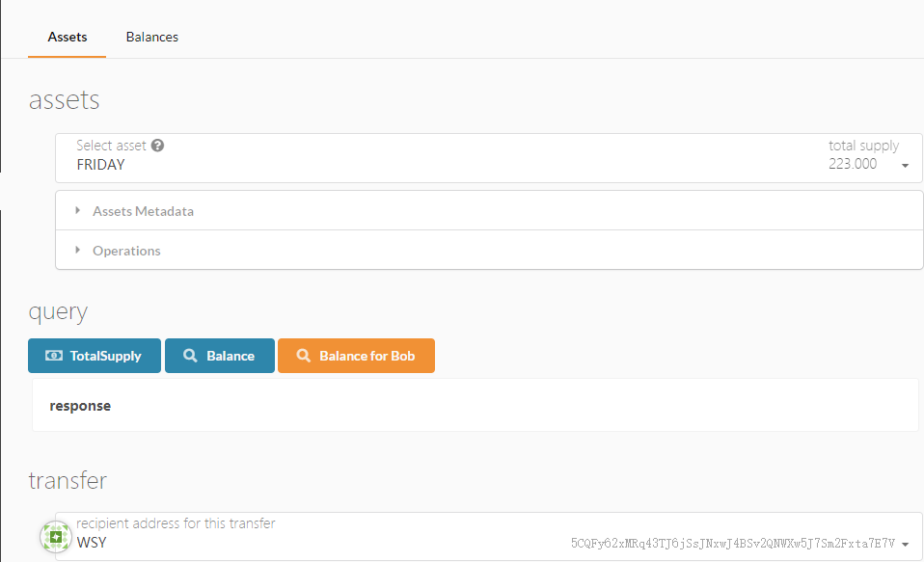Open asset dropdown via caret arrow
The height and width of the screenshot is (562, 924).
905,166
